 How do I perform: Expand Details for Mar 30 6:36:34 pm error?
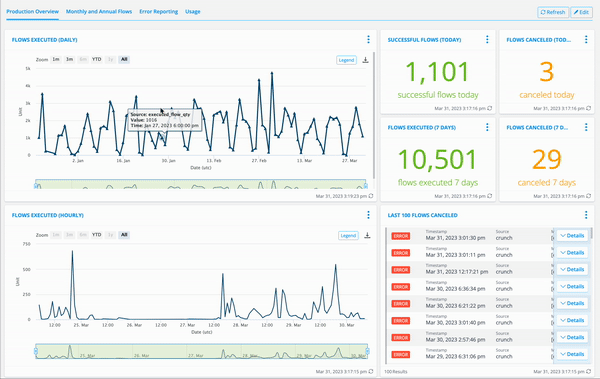pos(572,286)
